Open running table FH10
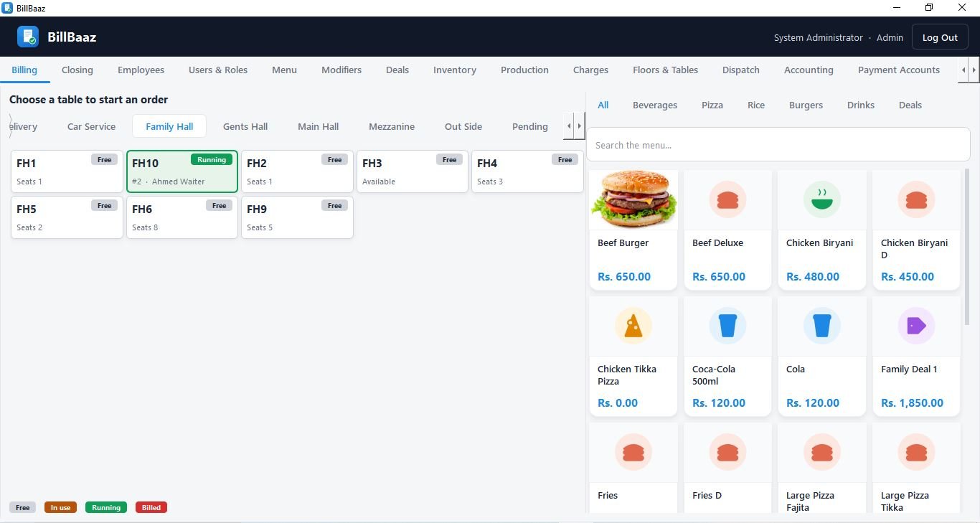 click(x=182, y=171)
